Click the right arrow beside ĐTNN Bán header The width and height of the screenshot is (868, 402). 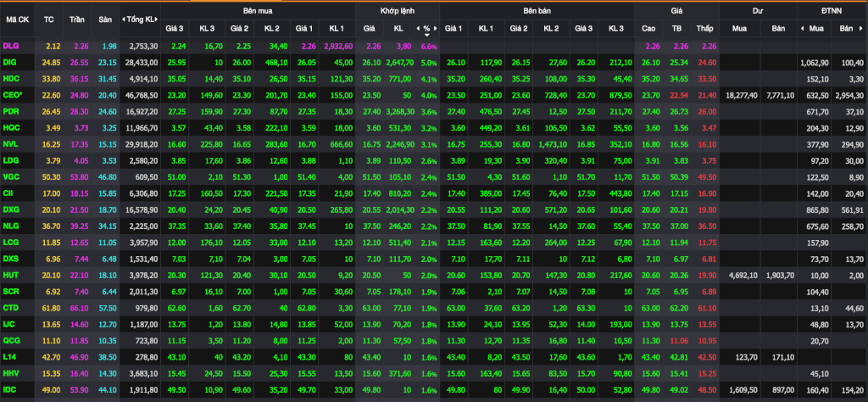tap(860, 28)
